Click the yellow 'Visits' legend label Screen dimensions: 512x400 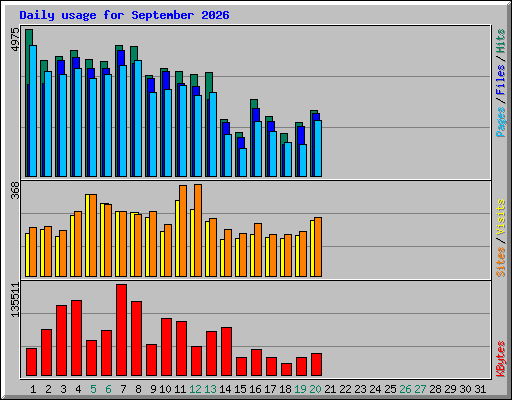[x=500, y=218]
